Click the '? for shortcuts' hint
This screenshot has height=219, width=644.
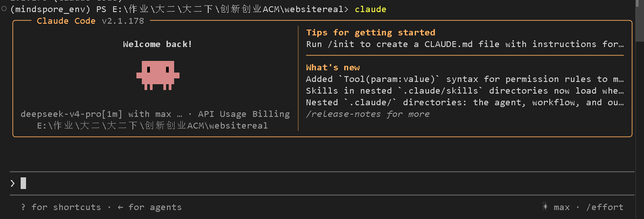[61, 207]
